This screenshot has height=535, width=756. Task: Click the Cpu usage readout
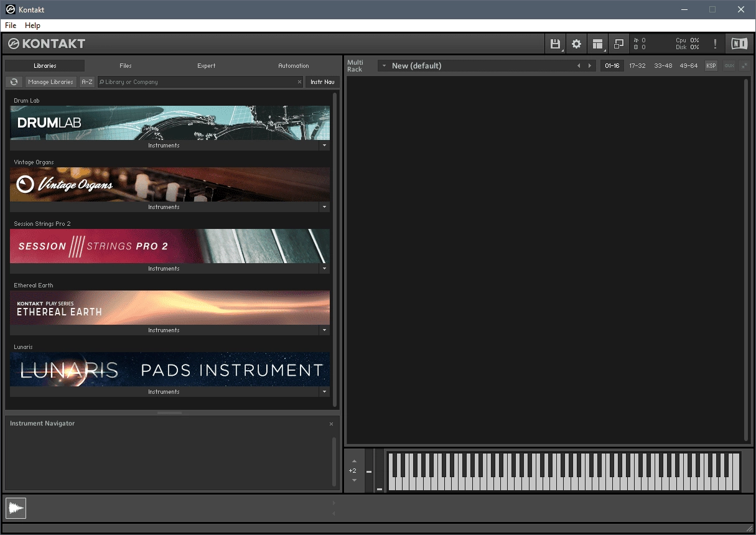(x=688, y=40)
